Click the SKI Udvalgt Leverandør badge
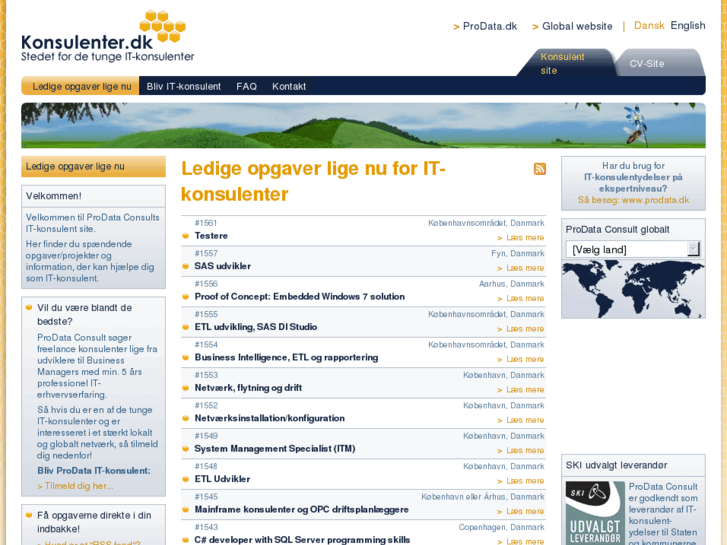Viewport: 727px width, 545px height. tap(595, 513)
